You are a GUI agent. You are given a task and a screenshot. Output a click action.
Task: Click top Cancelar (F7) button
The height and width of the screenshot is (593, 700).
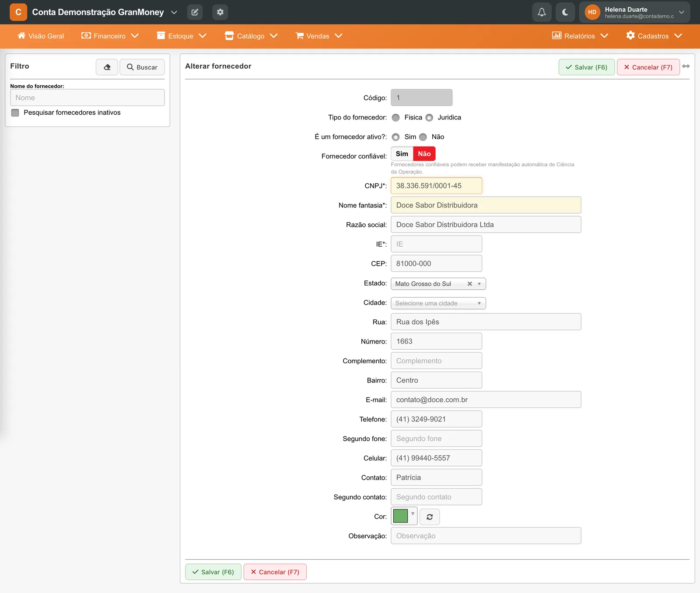[x=648, y=67]
